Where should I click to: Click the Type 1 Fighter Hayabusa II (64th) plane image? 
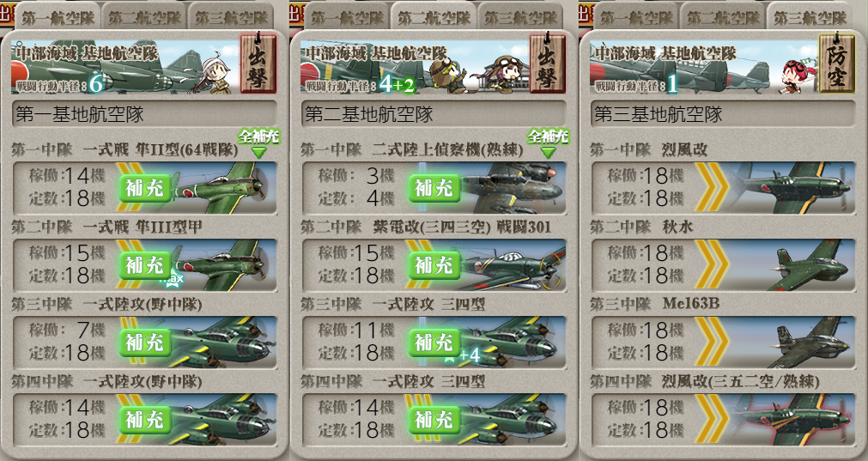coord(224,188)
